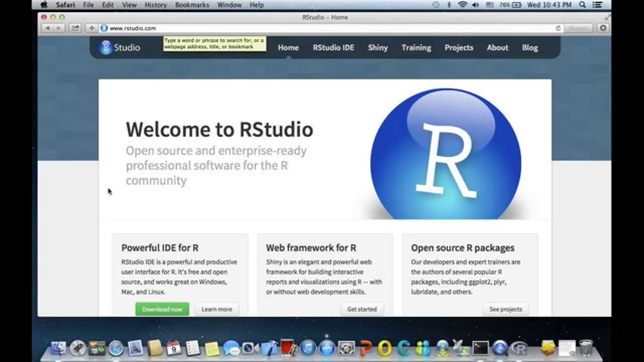Click the 'Powerful IDE for R' heading
Screen dimensions: 644x362
pos(160,248)
